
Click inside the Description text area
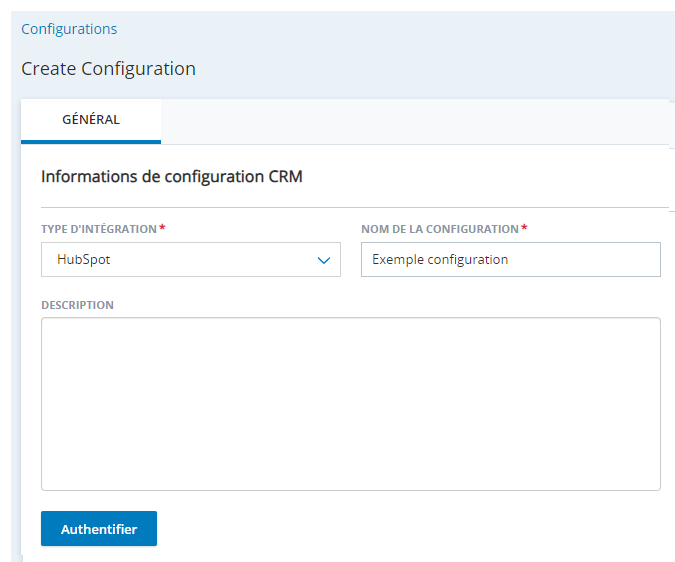[x=351, y=404]
